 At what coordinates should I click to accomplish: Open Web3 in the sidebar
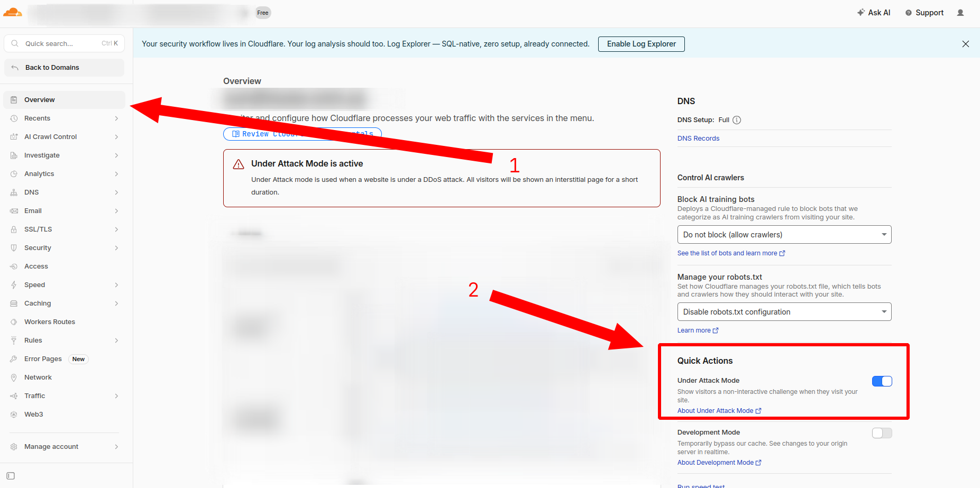coord(65,415)
